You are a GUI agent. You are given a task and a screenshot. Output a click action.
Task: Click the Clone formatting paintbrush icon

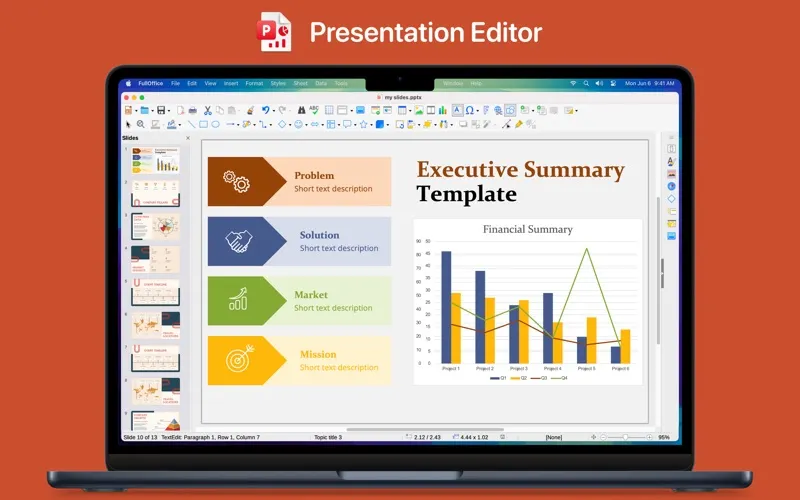coord(250,110)
